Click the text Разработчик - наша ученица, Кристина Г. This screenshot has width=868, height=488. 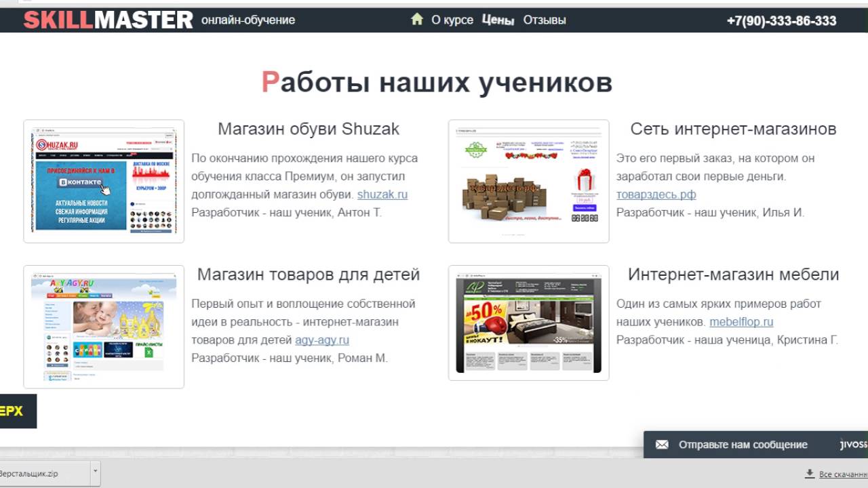point(727,340)
